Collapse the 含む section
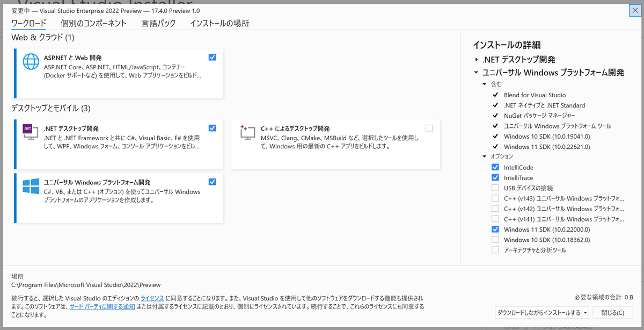This screenshot has height=330, width=644. click(485, 84)
